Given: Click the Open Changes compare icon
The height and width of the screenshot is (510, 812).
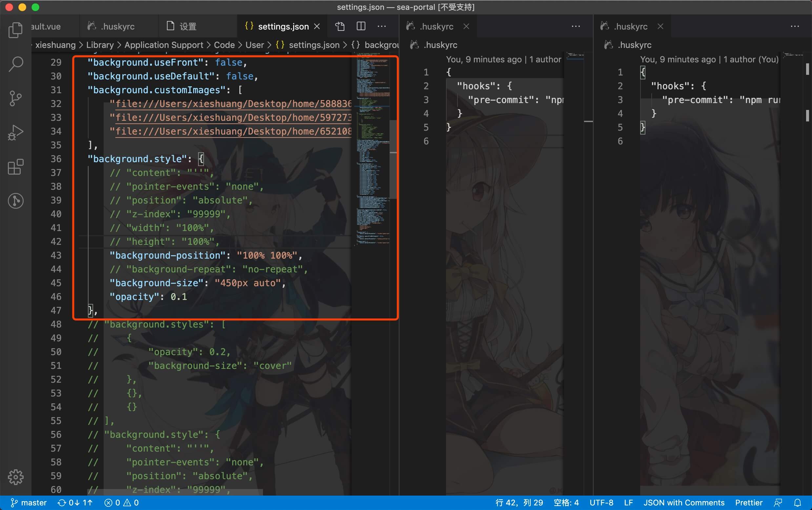Looking at the screenshot, I should [339, 26].
